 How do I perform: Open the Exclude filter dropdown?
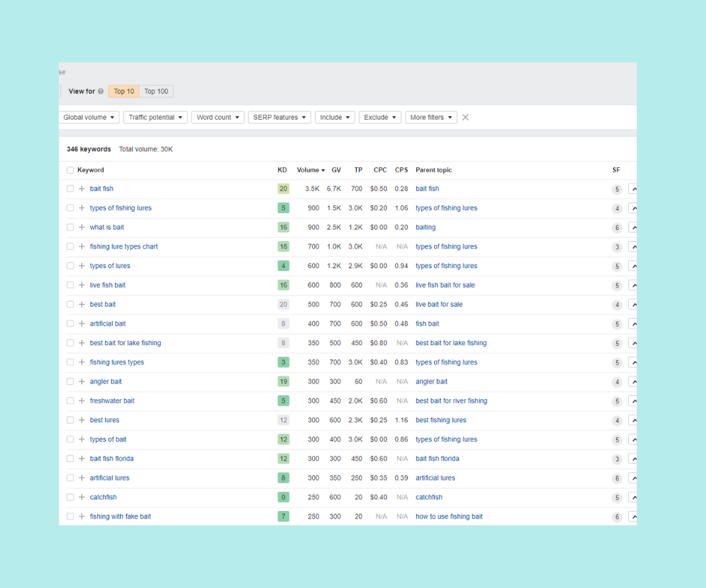380,118
